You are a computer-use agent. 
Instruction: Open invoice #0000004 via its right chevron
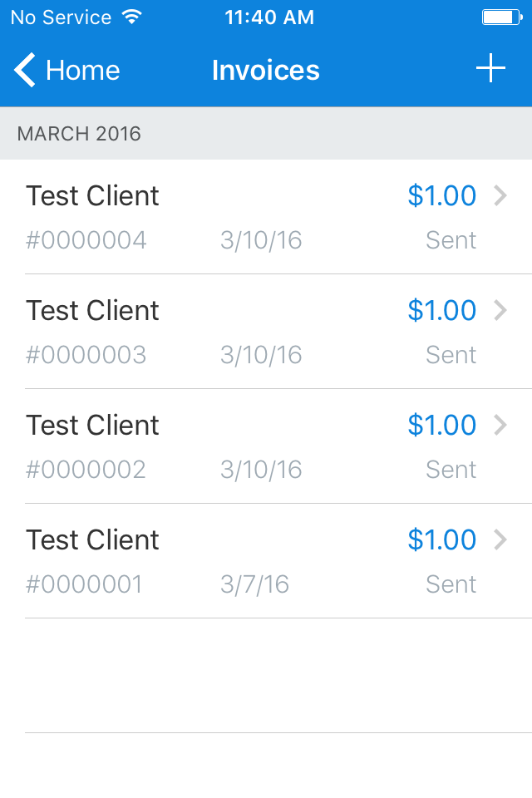tap(502, 195)
